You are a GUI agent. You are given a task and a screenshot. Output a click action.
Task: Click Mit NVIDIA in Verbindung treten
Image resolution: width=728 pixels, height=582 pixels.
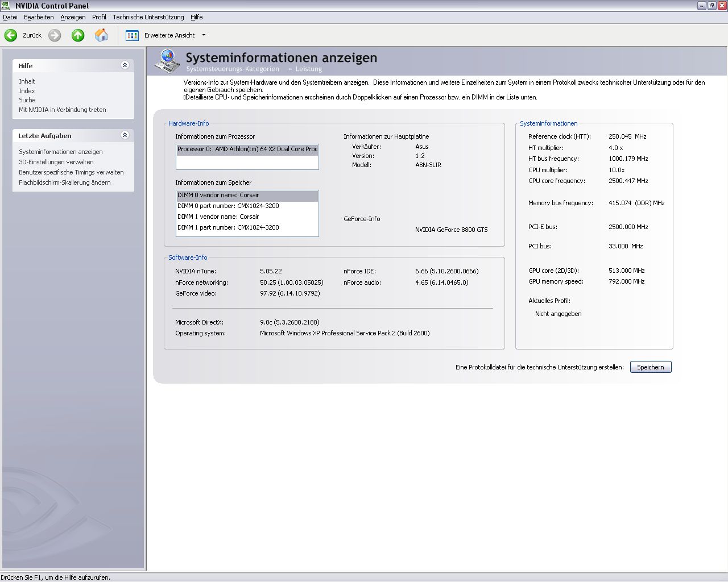[x=63, y=110]
